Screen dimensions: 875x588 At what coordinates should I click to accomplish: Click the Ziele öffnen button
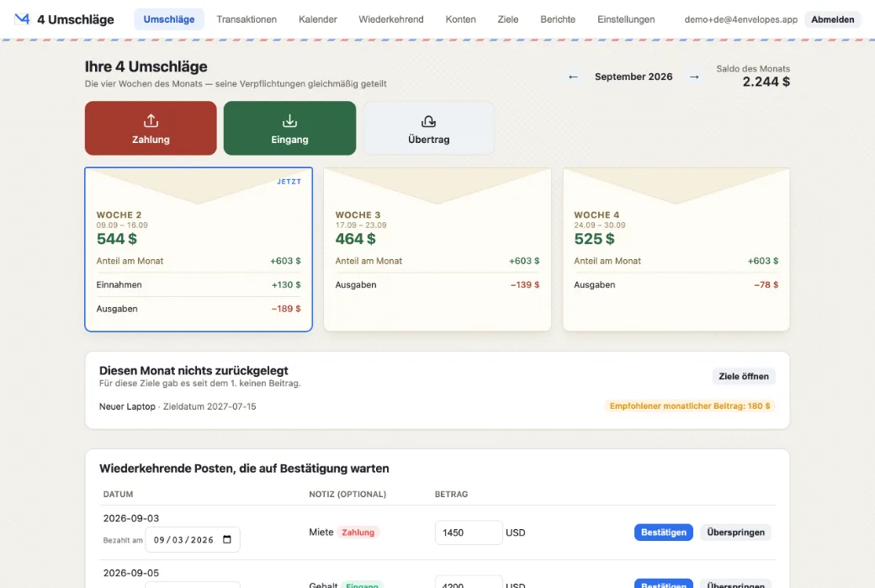[x=743, y=376]
